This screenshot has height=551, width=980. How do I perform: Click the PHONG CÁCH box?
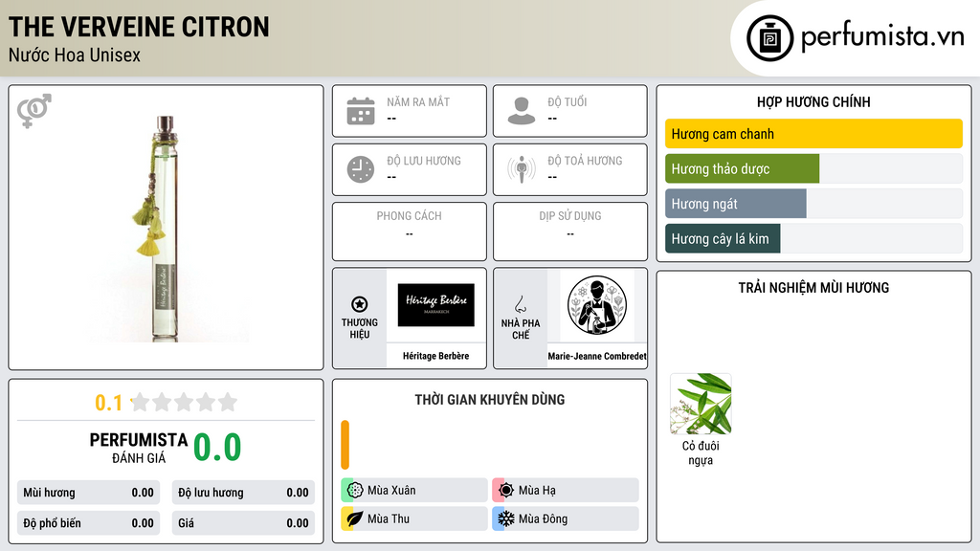(410, 231)
